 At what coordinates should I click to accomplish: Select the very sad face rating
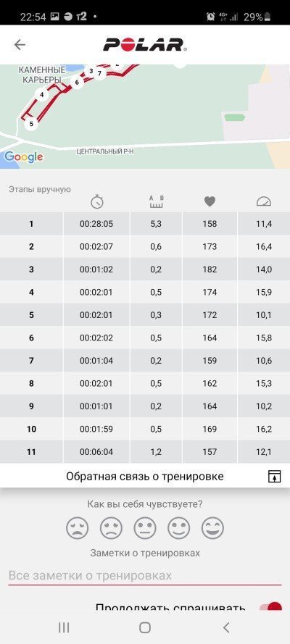click(78, 528)
